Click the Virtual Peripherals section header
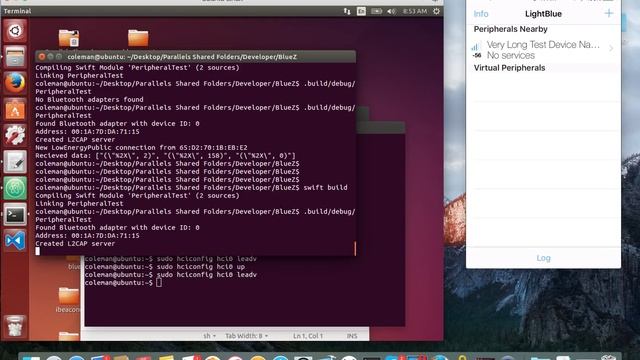 tap(509, 68)
